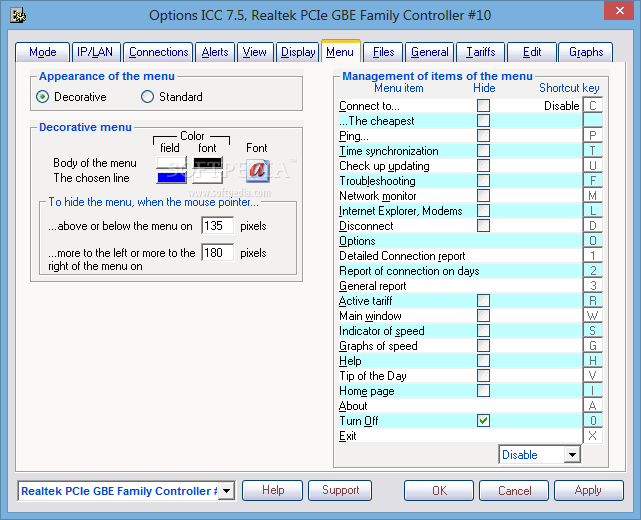The height and width of the screenshot is (520, 641).
Task: Switch to the Graphs tab
Action: [586, 52]
